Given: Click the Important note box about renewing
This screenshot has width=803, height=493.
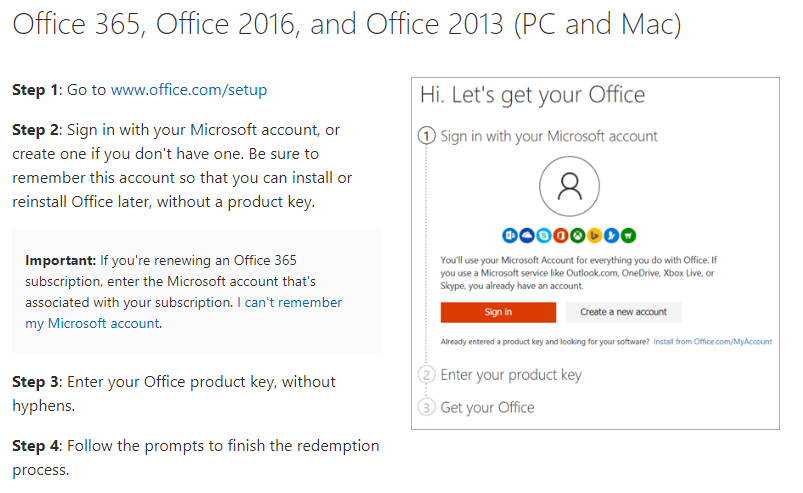Looking at the screenshot, I should coord(196,291).
